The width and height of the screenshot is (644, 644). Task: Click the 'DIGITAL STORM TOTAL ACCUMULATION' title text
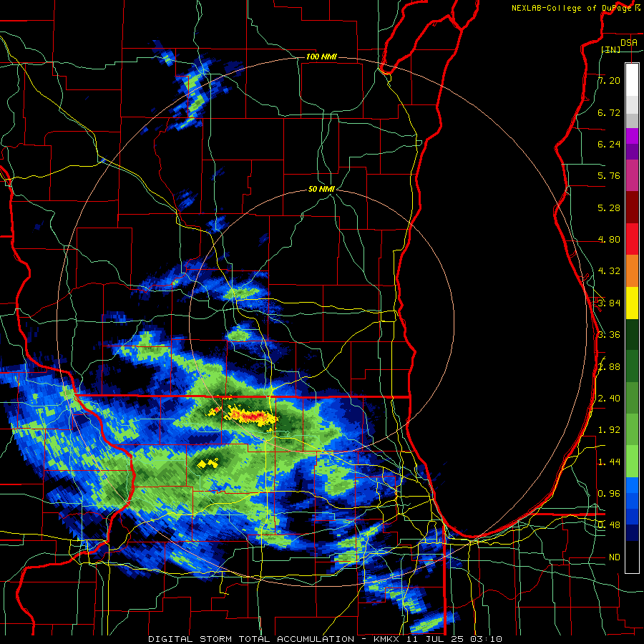(x=251, y=639)
